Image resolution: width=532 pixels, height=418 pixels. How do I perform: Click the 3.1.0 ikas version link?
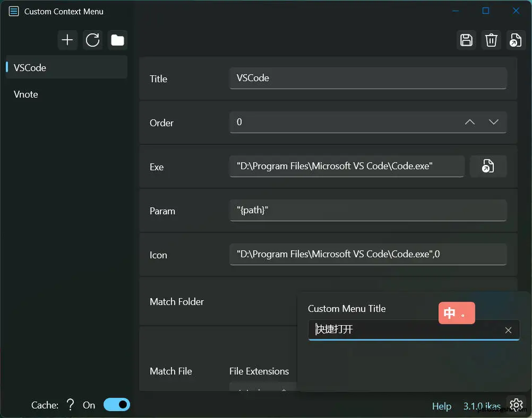[x=482, y=406]
